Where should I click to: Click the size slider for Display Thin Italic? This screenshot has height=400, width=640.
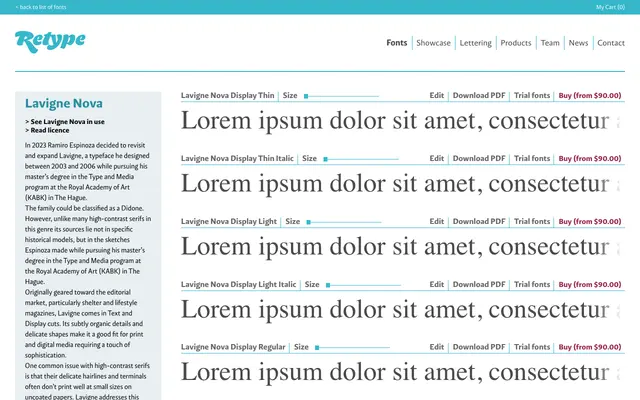[x=361, y=159]
